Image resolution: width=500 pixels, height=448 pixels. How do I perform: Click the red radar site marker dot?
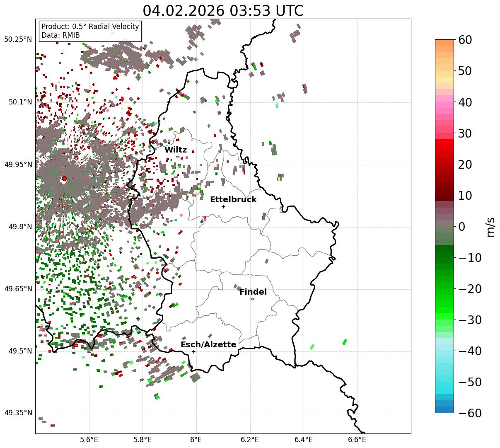(x=64, y=179)
